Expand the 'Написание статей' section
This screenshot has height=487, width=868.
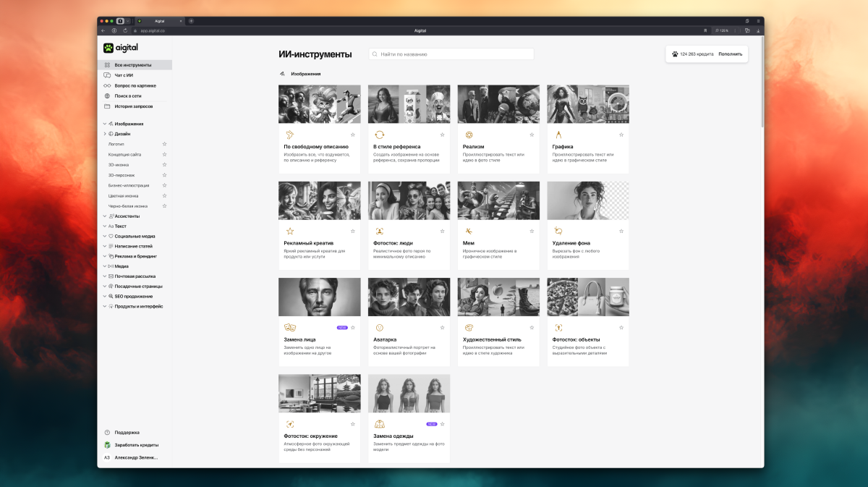[x=104, y=246]
